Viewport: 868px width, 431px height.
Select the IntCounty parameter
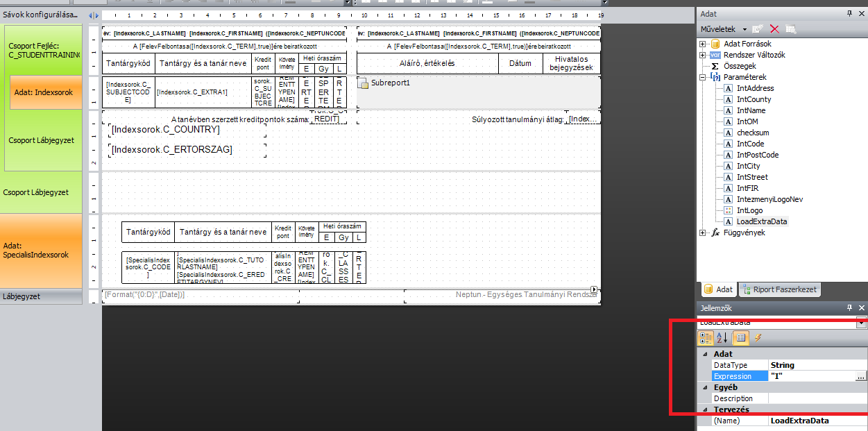pyautogui.click(x=754, y=99)
